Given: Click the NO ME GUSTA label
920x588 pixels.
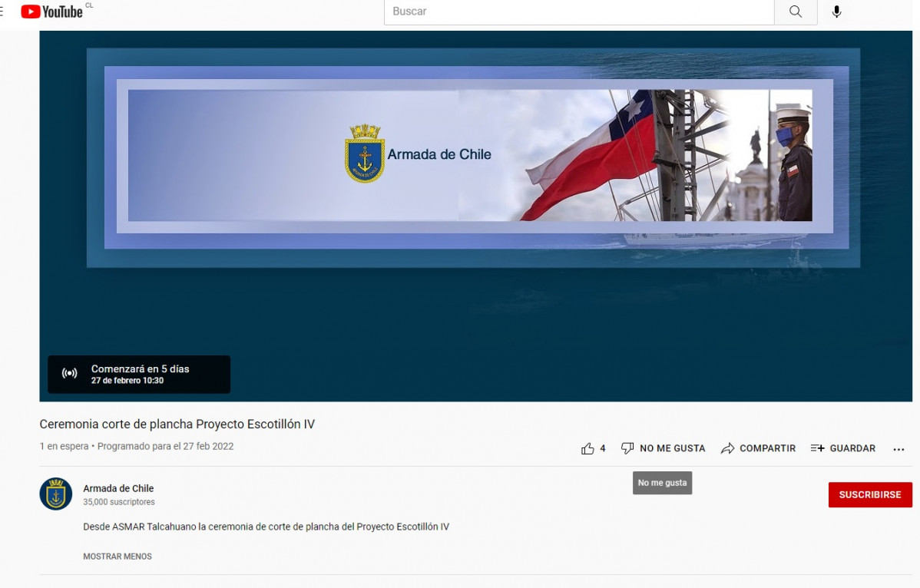Looking at the screenshot, I should 673,448.
